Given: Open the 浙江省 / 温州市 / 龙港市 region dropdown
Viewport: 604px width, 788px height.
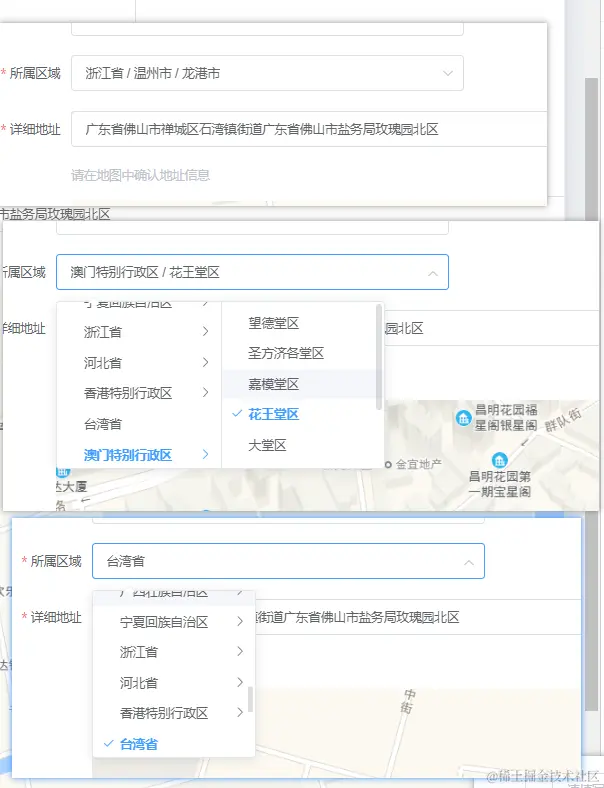Looking at the screenshot, I should [267, 73].
